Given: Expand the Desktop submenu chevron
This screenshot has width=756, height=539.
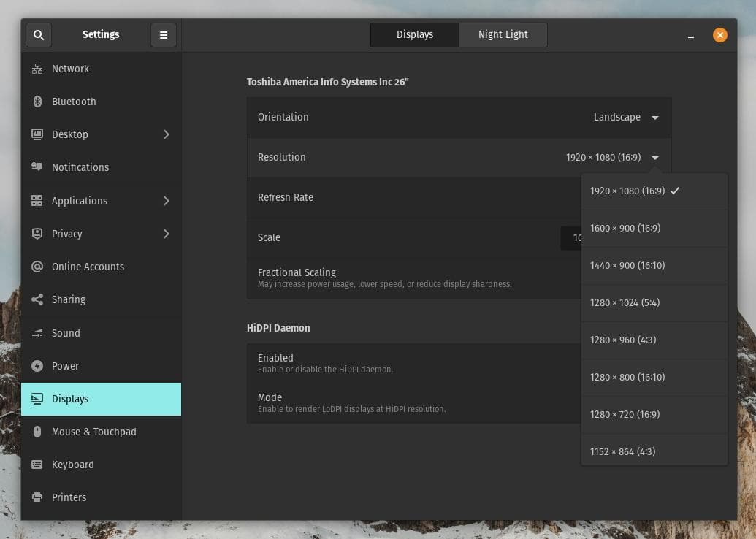Looking at the screenshot, I should pyautogui.click(x=167, y=134).
